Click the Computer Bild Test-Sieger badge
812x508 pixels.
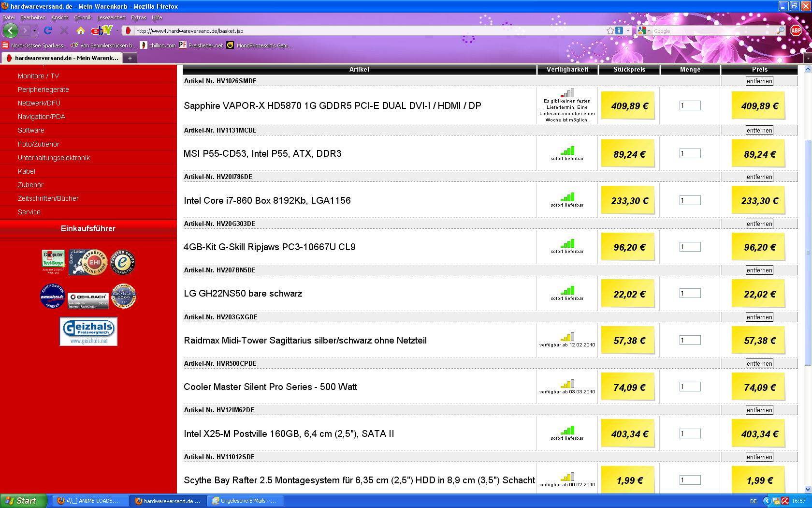(x=53, y=262)
